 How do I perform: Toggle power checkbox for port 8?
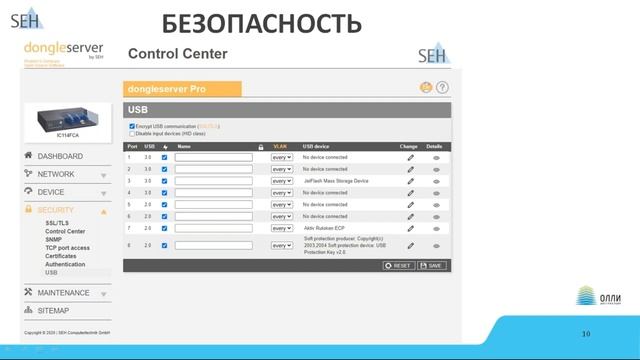tap(164, 246)
